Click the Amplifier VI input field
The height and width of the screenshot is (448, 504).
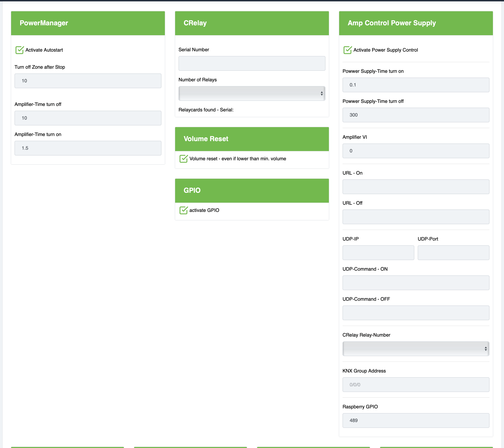click(x=416, y=151)
